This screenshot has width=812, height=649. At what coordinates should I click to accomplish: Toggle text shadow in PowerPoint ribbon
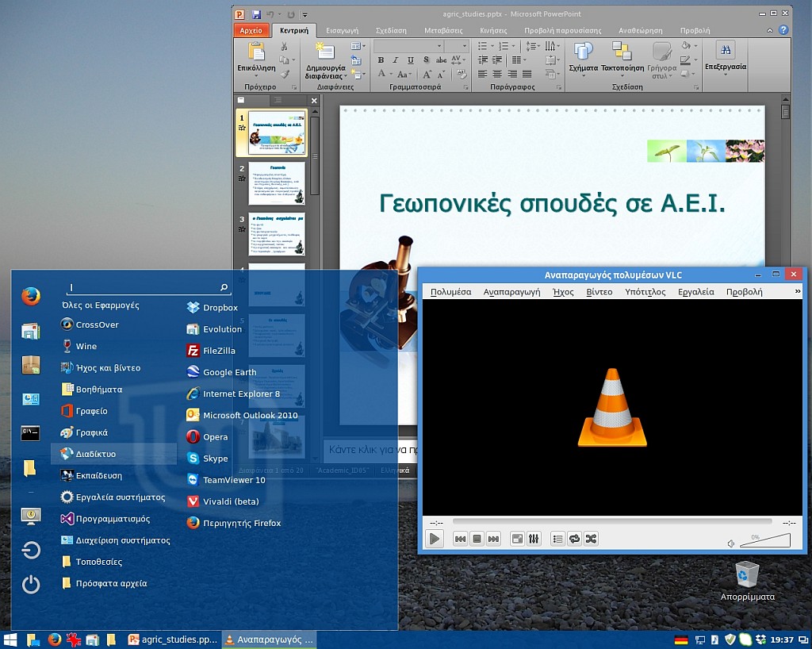point(426,60)
